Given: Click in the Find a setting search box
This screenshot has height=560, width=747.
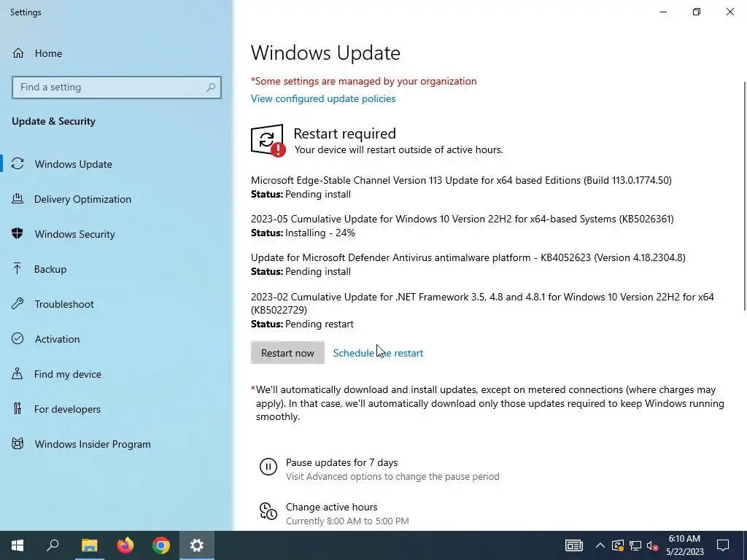Looking at the screenshot, I should point(117,87).
